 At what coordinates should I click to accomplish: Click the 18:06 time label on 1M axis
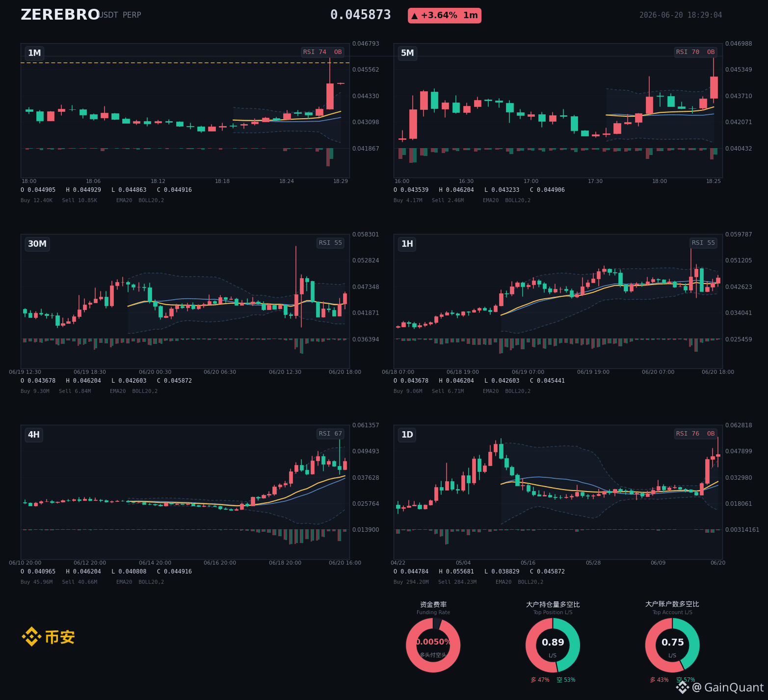[x=93, y=181]
